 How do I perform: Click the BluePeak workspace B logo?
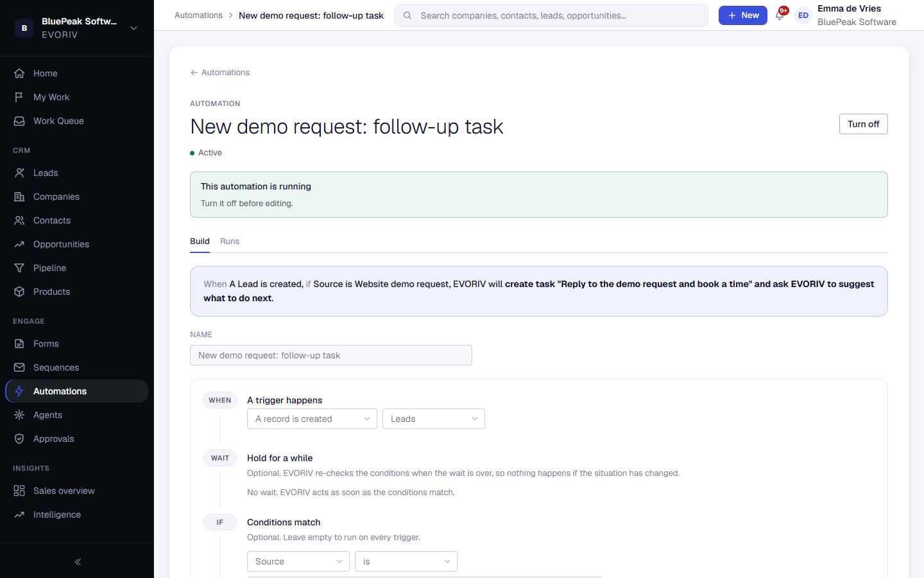coord(24,28)
